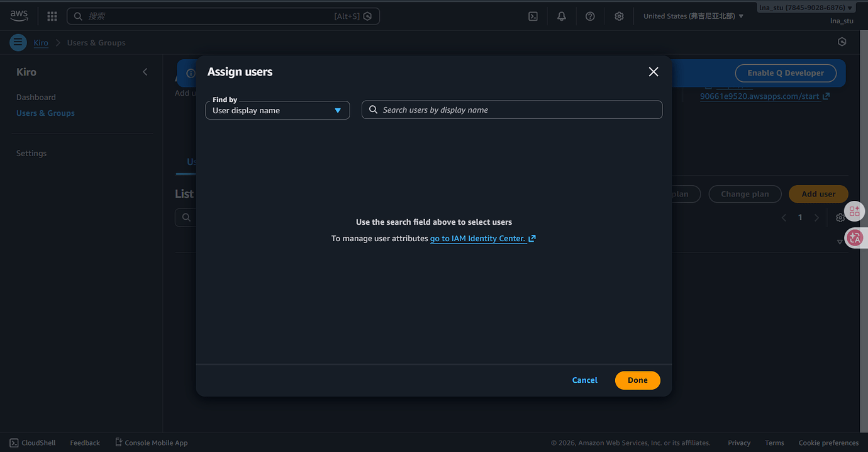Close the Assign users dialog
This screenshot has height=452, width=868.
654,72
